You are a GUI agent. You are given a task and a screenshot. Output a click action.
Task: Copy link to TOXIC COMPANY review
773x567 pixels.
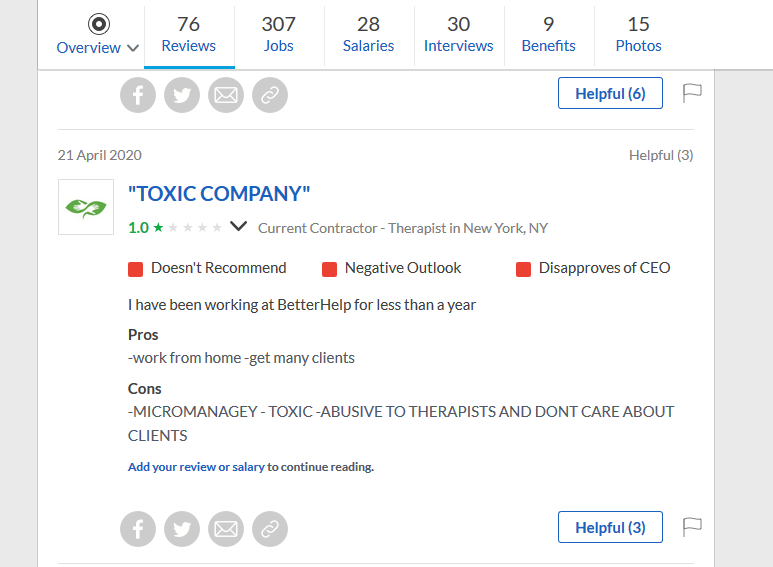[270, 529]
